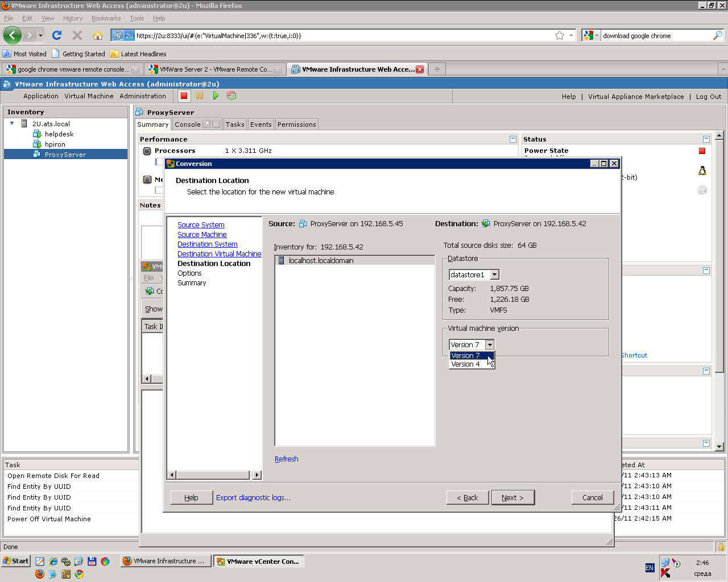This screenshot has width=728, height=582.
Task: Click the left arrow of wizard steps scrollbar
Action: tap(172, 475)
